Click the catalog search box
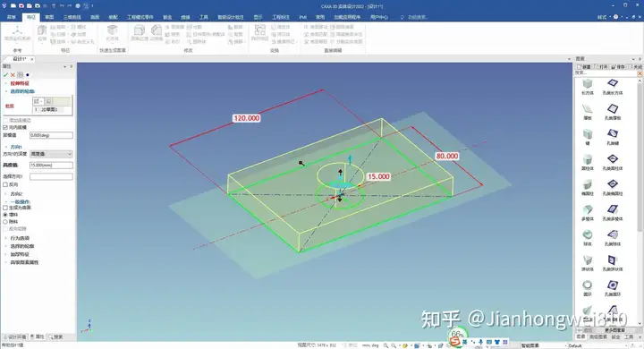The image size is (644, 349). pyautogui.click(x=606, y=73)
